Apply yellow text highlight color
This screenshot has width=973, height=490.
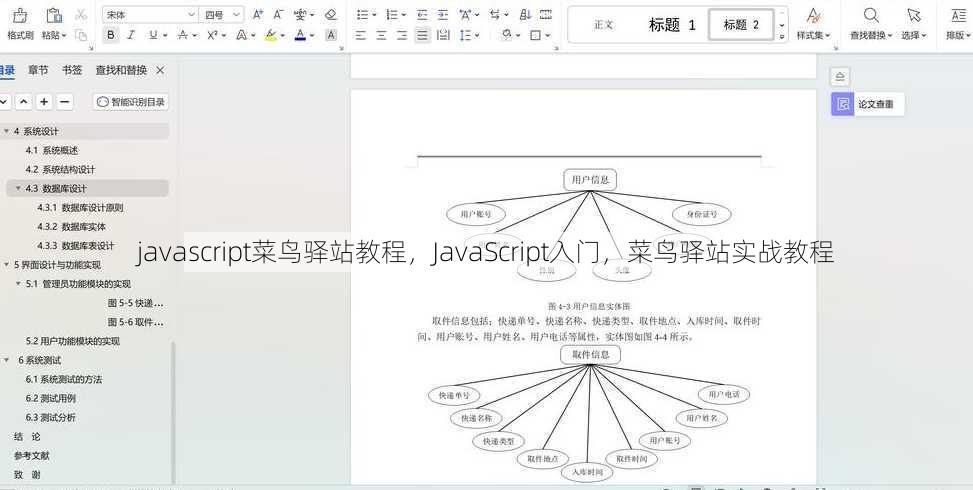pos(271,35)
